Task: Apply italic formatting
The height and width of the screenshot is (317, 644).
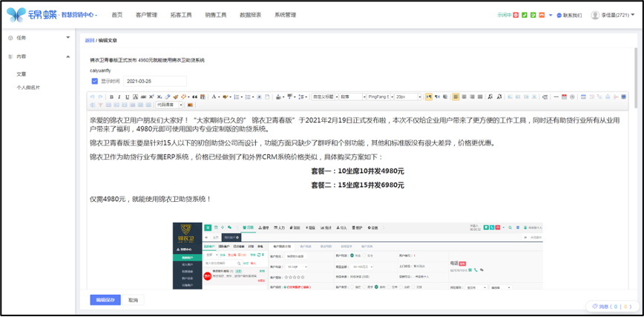Action: [x=119, y=97]
